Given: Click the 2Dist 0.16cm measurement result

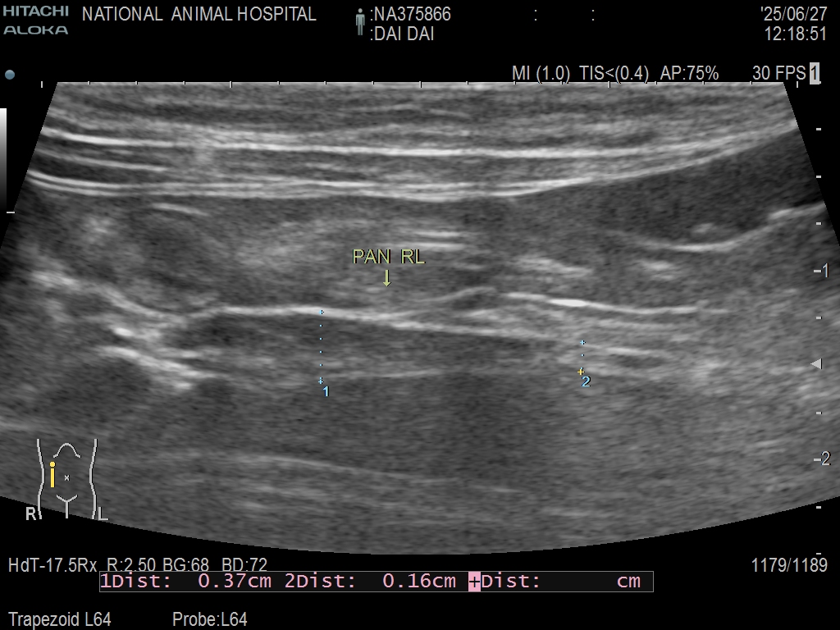Looking at the screenshot, I should click(370, 582).
